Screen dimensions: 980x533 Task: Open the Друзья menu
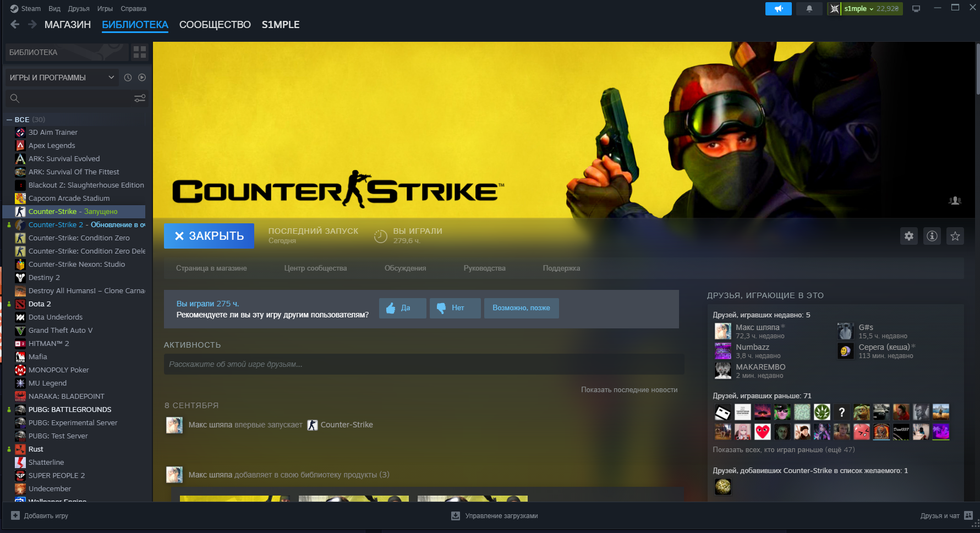pos(79,9)
